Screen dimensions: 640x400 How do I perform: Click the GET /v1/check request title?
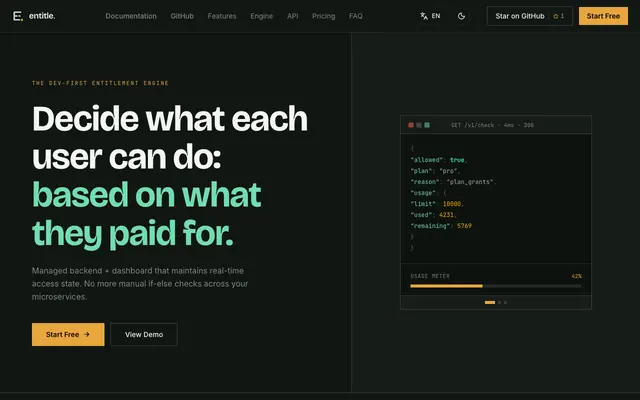tap(492, 125)
